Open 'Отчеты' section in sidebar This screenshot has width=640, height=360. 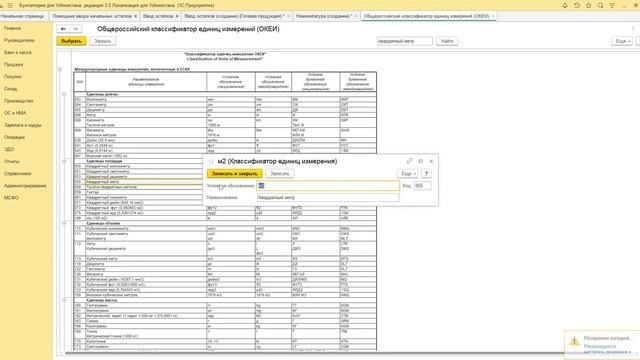pos(12,162)
